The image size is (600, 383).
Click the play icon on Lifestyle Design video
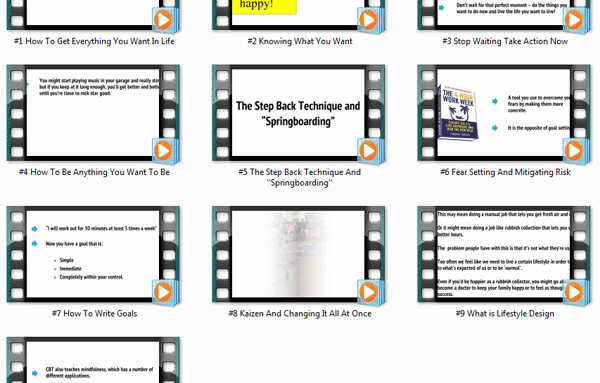574,292
